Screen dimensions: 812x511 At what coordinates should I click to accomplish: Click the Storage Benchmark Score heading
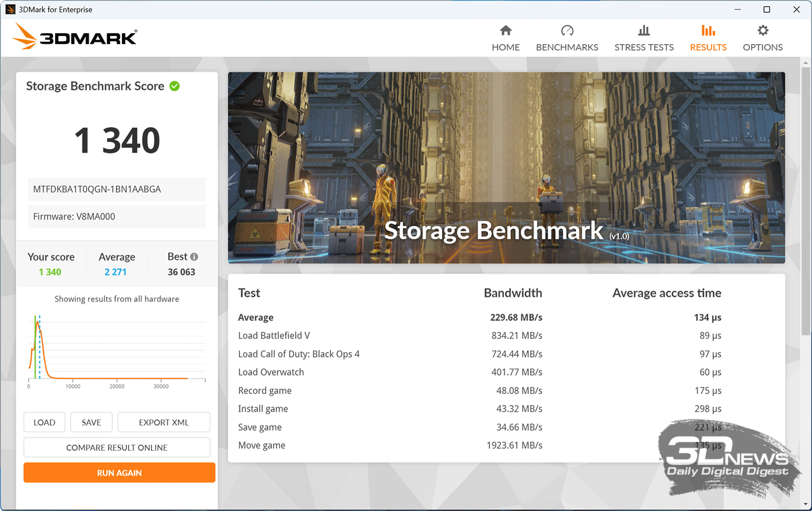point(95,86)
